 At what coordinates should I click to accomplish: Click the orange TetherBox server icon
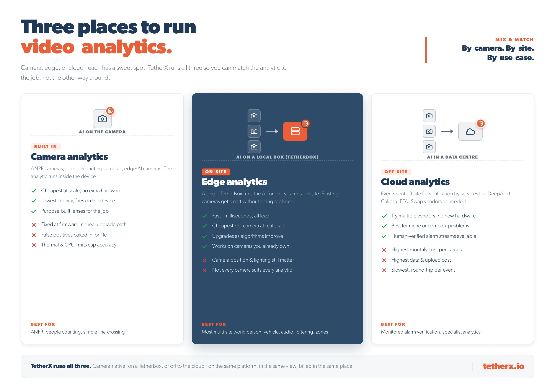pos(295,131)
